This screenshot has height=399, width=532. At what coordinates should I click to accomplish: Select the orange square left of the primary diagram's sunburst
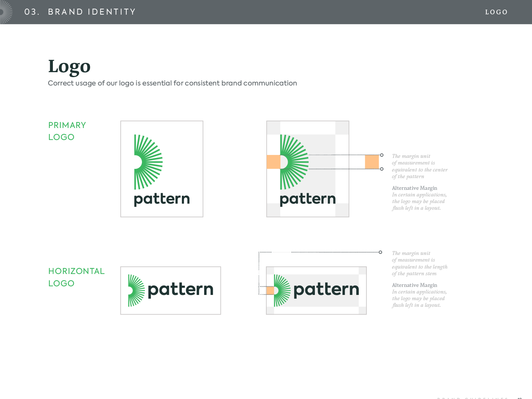tap(273, 162)
